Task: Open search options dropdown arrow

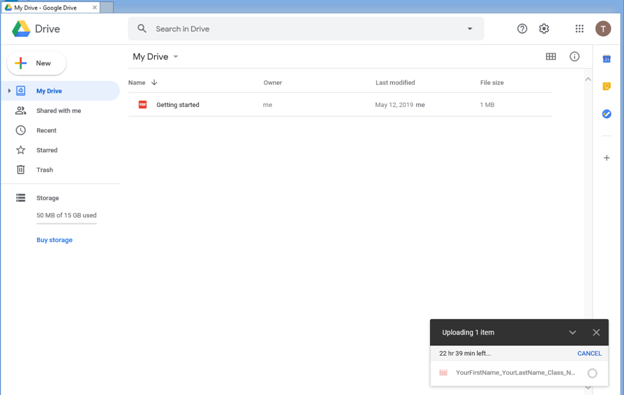Action: [470, 29]
